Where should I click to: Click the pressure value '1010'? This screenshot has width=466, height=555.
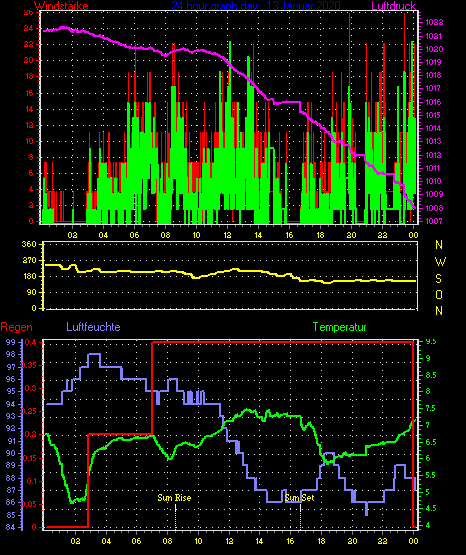click(x=434, y=181)
